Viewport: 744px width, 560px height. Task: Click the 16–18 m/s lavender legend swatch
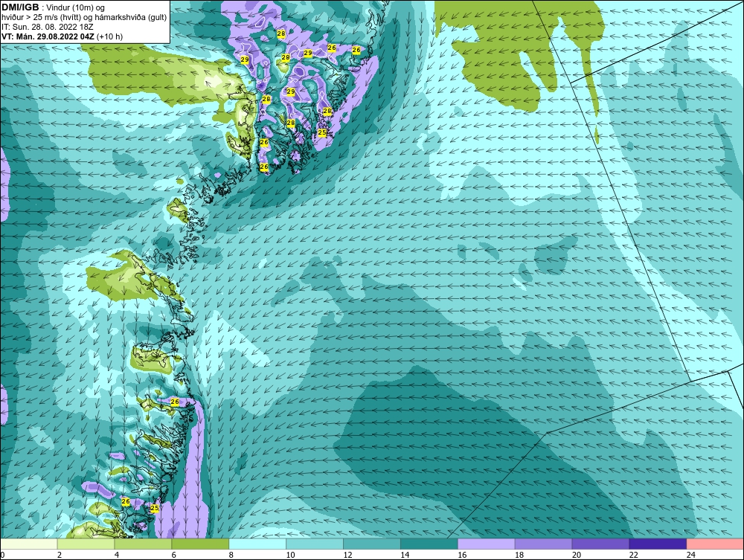[487, 544]
